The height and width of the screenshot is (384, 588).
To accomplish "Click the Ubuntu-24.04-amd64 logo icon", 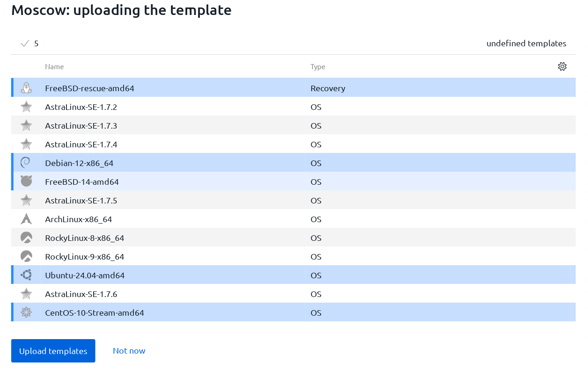I will click(x=26, y=275).
